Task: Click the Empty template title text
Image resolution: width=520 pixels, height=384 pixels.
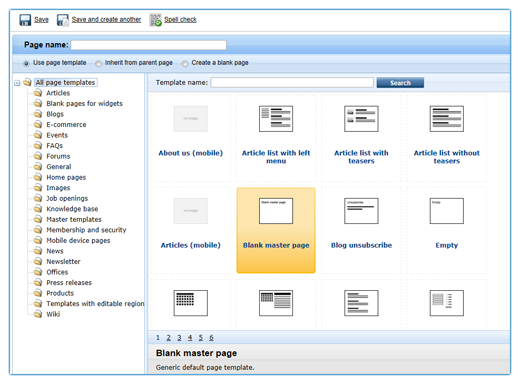Action: [x=447, y=245]
